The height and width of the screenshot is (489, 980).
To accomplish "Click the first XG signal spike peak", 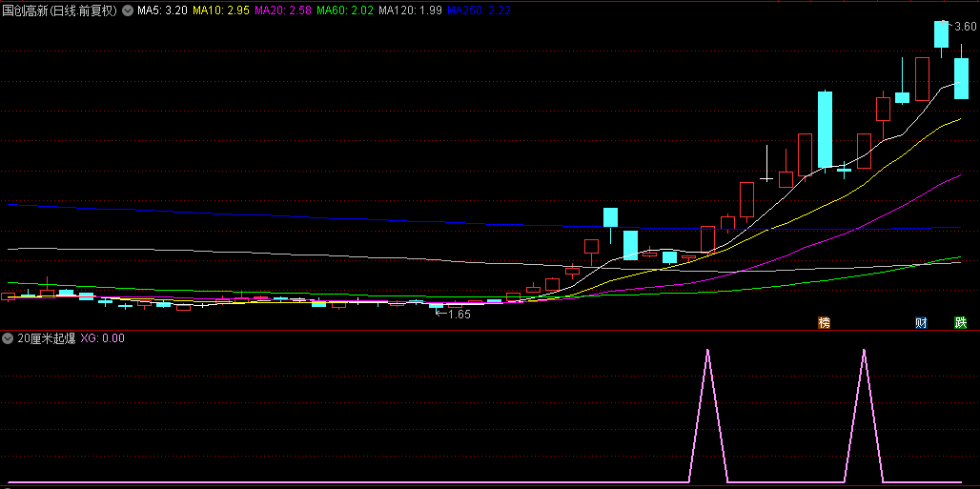I will coord(707,350).
